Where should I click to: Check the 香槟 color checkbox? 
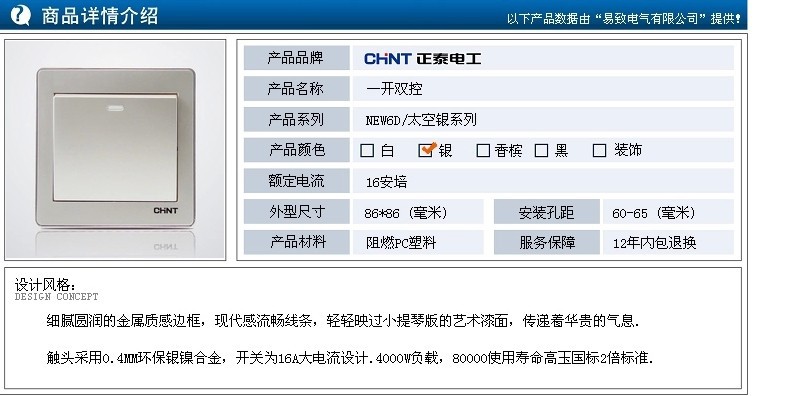(483, 150)
